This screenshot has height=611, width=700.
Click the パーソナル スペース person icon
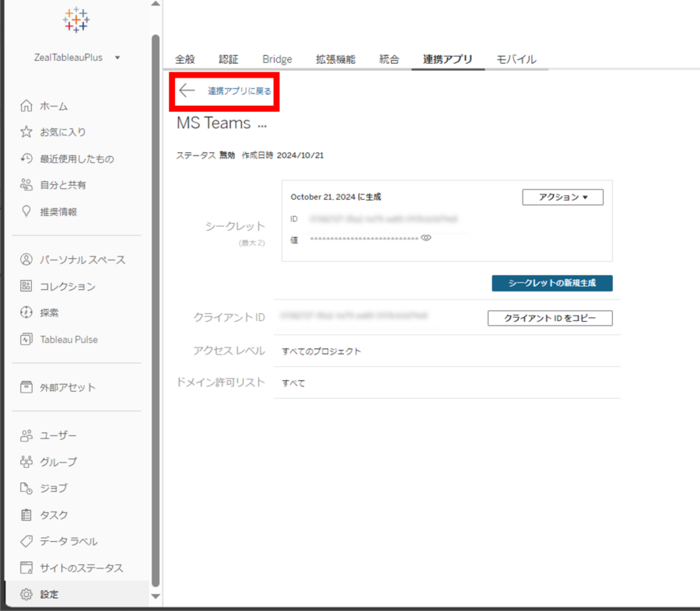tap(26, 260)
